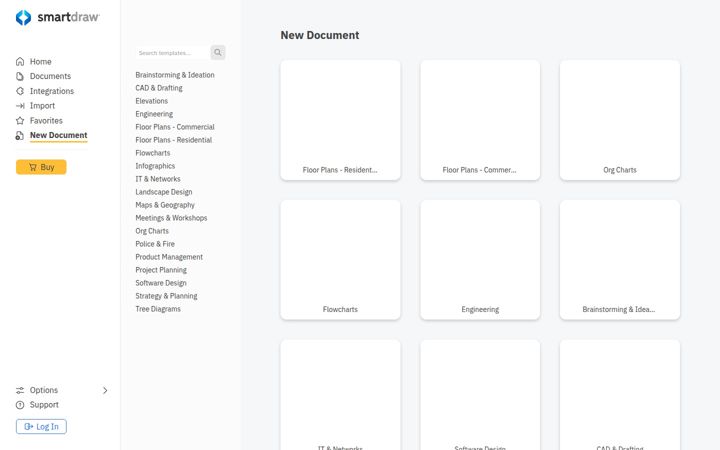Screen dimensions: 720x450
Task: Click the Documents page icon
Action: (20, 76)
